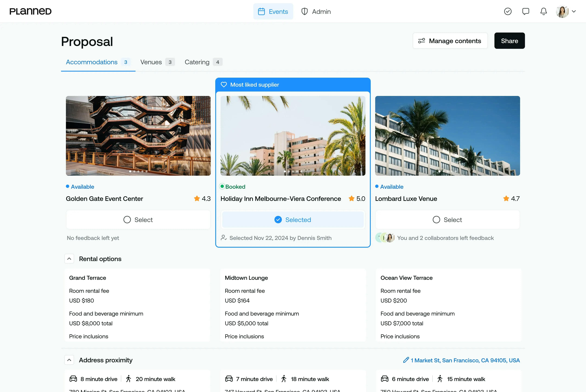Click the pencil icon next to the Market St address
The width and height of the screenshot is (586, 392).
point(406,360)
